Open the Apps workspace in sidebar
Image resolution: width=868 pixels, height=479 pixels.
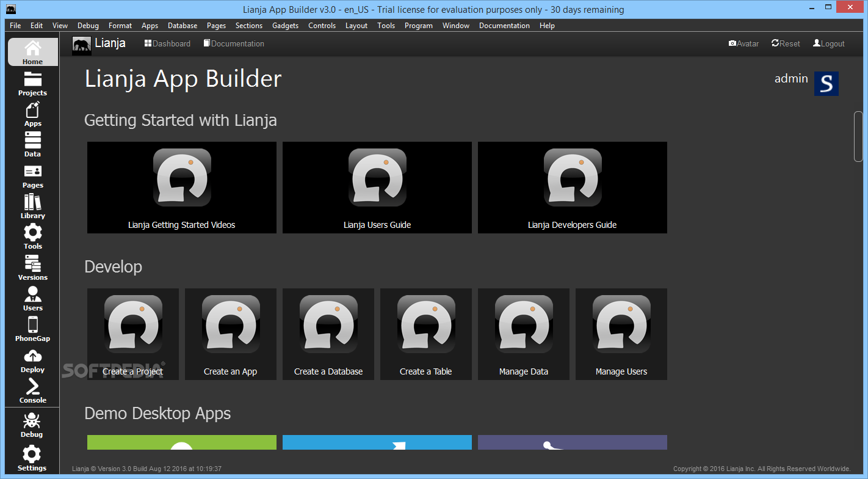click(x=33, y=114)
